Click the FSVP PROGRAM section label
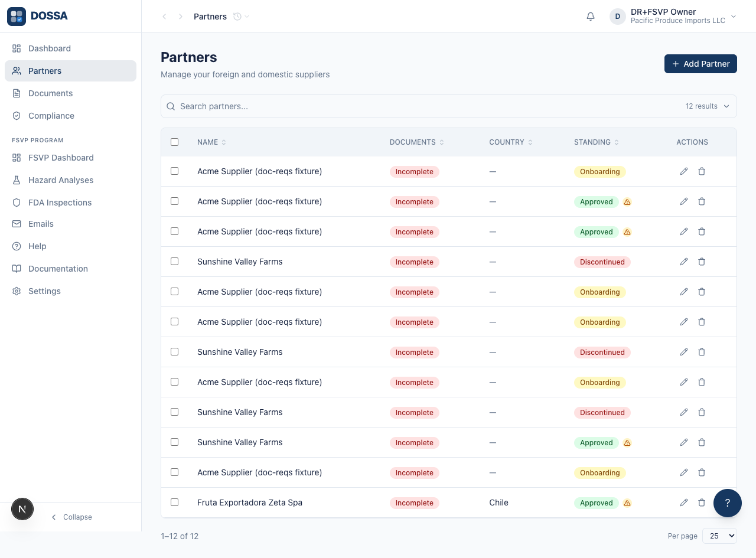 38,141
